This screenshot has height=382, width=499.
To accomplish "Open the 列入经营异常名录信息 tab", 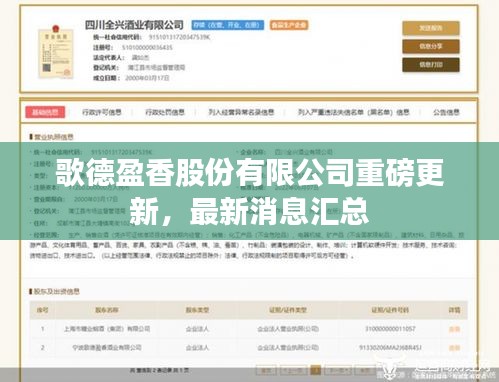I will coord(241,112).
